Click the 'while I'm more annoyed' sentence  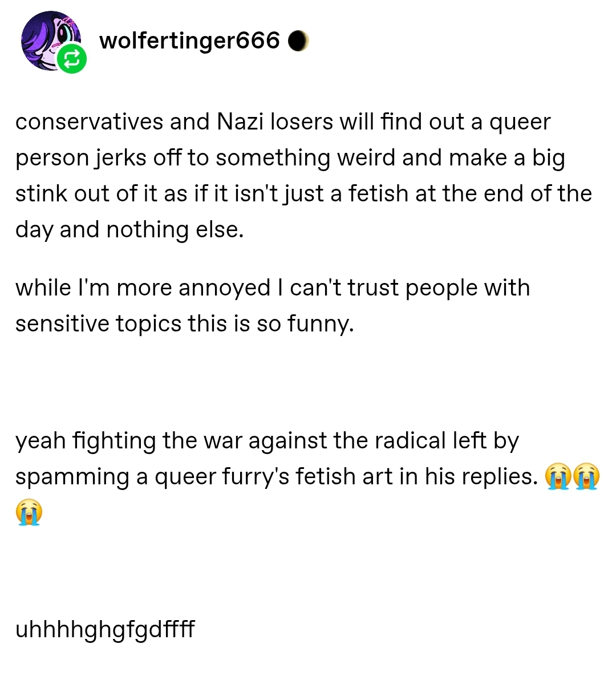click(143, 288)
